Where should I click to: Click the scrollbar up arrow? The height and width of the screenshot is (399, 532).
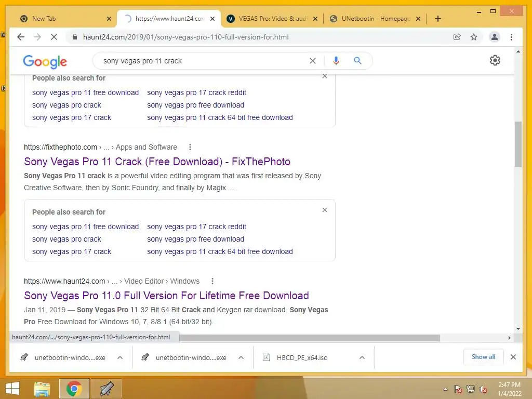click(518, 51)
